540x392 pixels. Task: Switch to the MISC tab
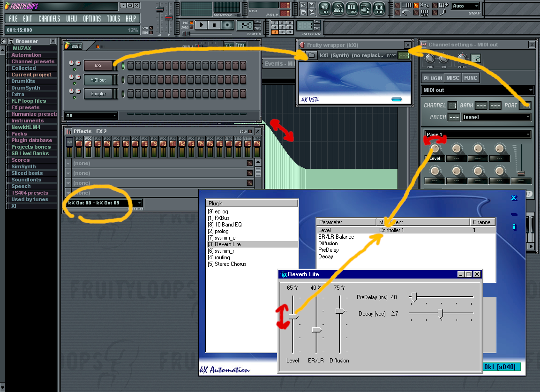click(453, 78)
